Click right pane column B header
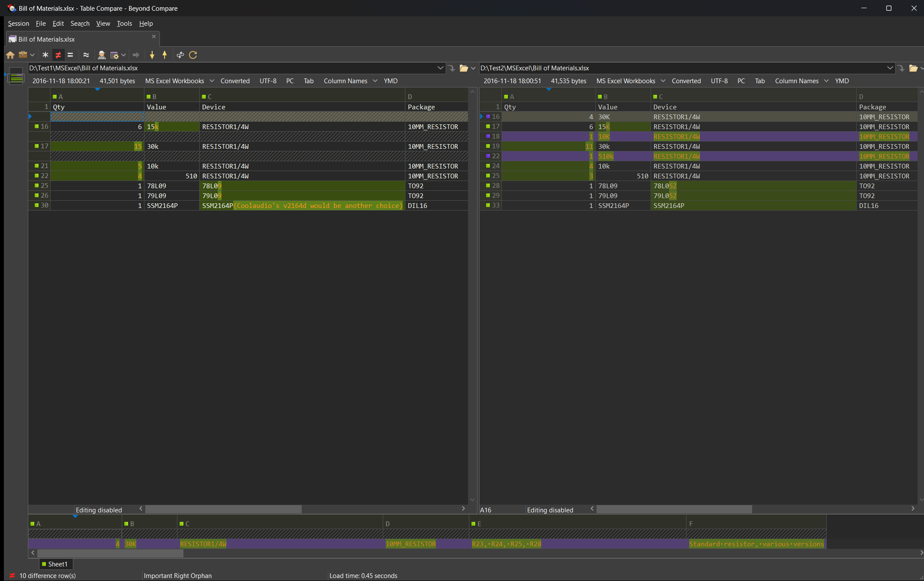The width and height of the screenshot is (924, 581). click(x=623, y=97)
